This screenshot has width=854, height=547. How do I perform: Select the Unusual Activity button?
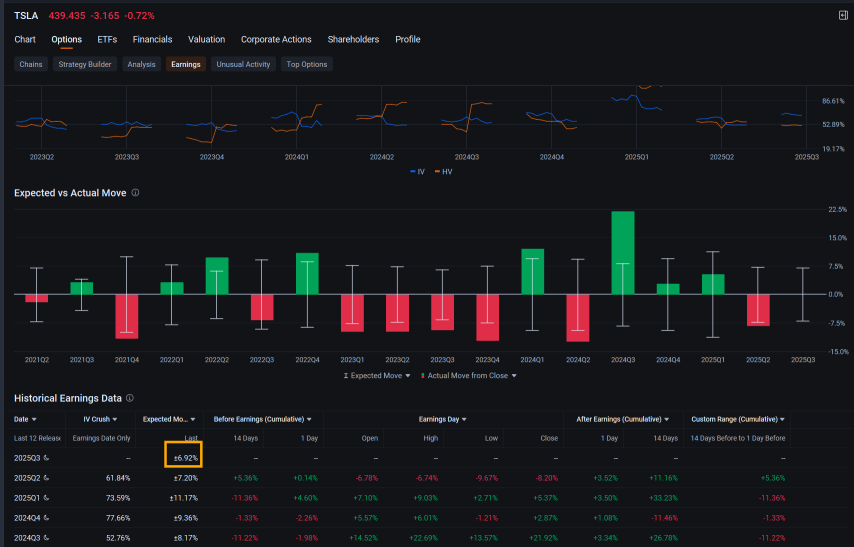click(243, 64)
